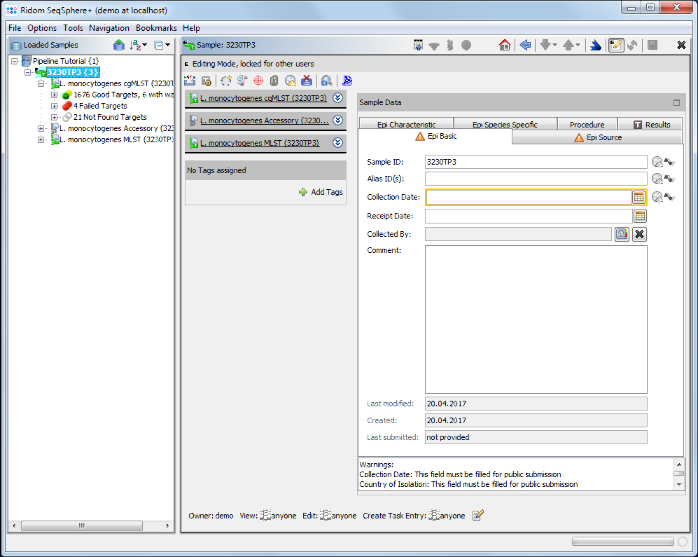Open the L. monocytogenes Accessory link
This screenshot has width=698, height=557.
pyautogui.click(x=264, y=121)
